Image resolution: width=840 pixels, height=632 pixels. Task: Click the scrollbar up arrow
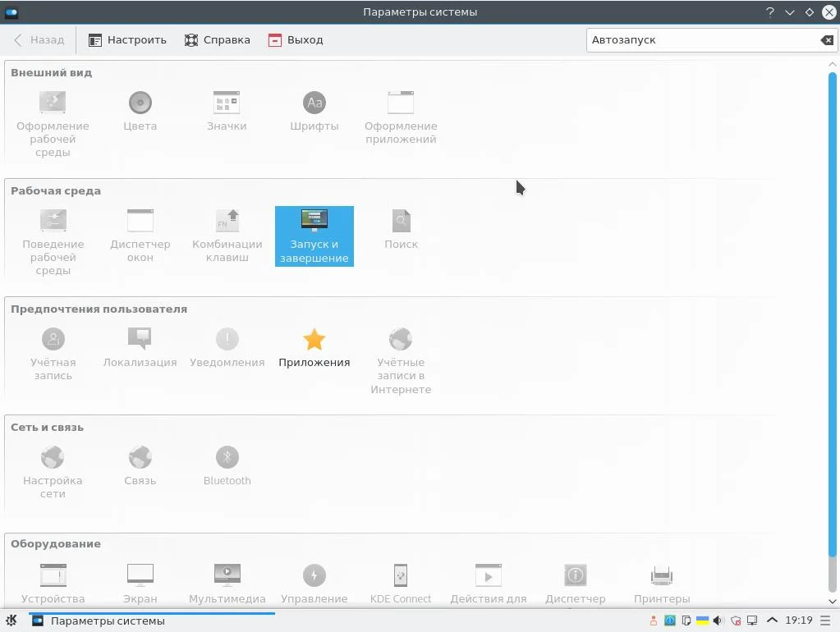point(832,64)
